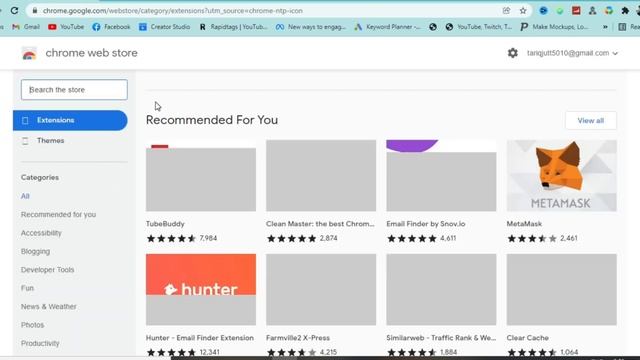Image resolution: width=640 pixels, height=360 pixels.
Task: Choose the News & Weather category
Action: pyautogui.click(x=49, y=307)
